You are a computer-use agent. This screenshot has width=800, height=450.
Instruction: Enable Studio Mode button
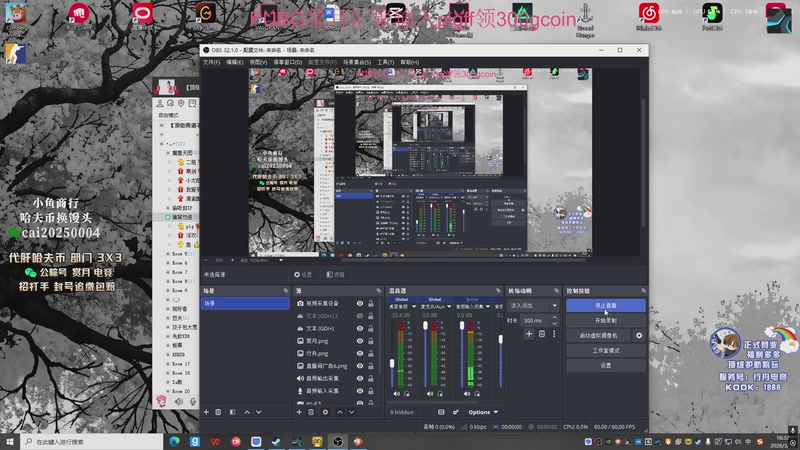[x=606, y=351]
